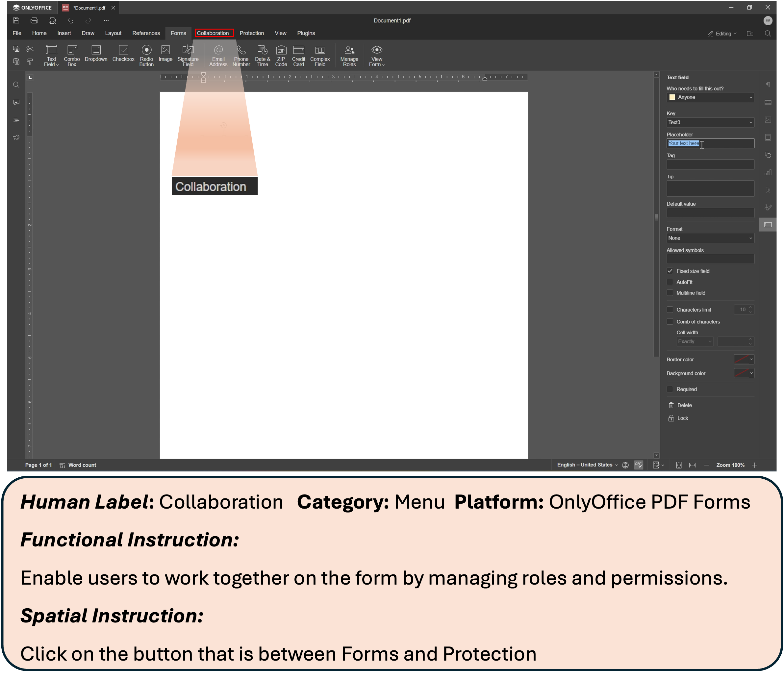
Task: Enable the Multiline field option
Action: click(670, 293)
